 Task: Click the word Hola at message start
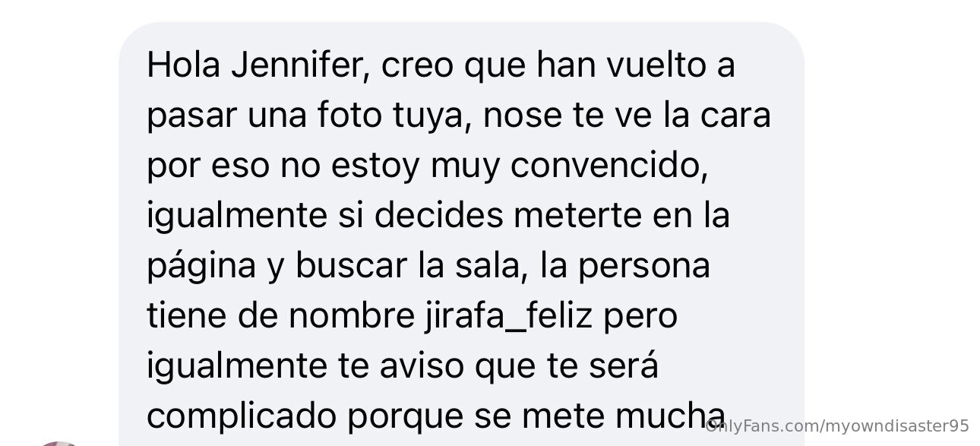pyautogui.click(x=183, y=65)
